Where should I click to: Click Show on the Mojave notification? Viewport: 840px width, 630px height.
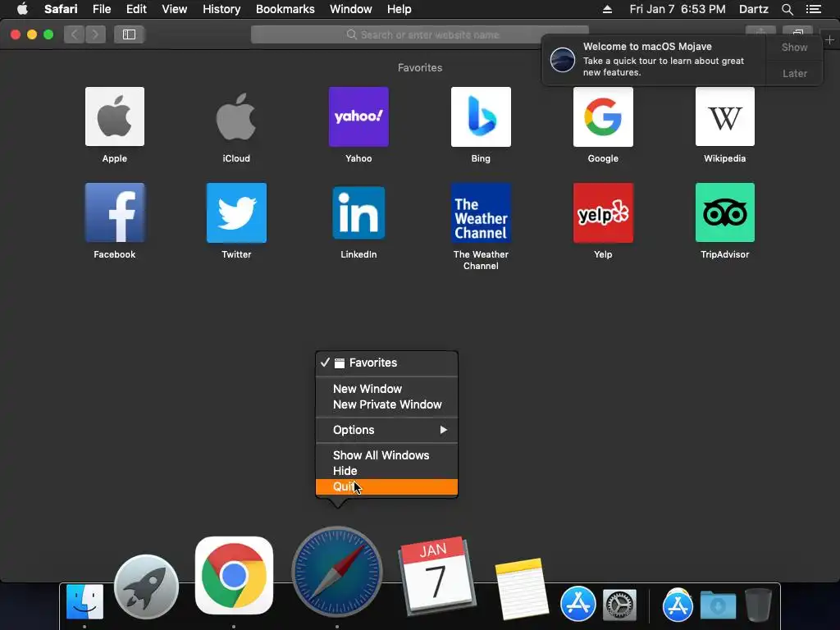tap(794, 47)
